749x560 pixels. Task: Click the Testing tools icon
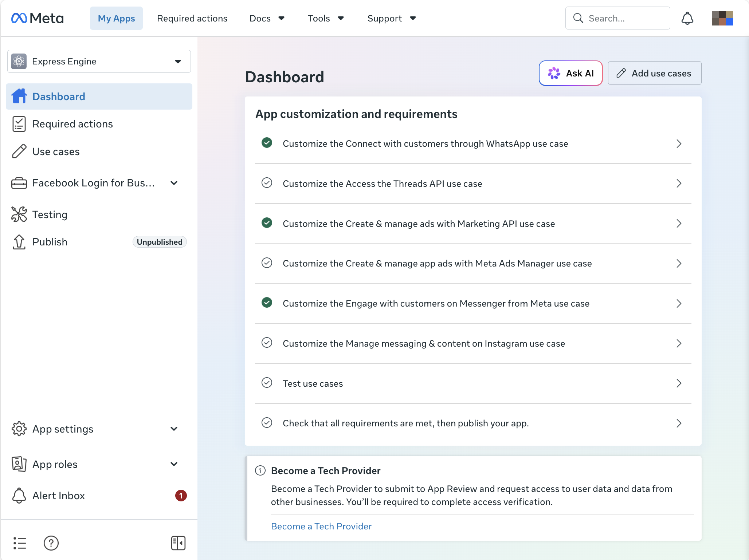19,214
